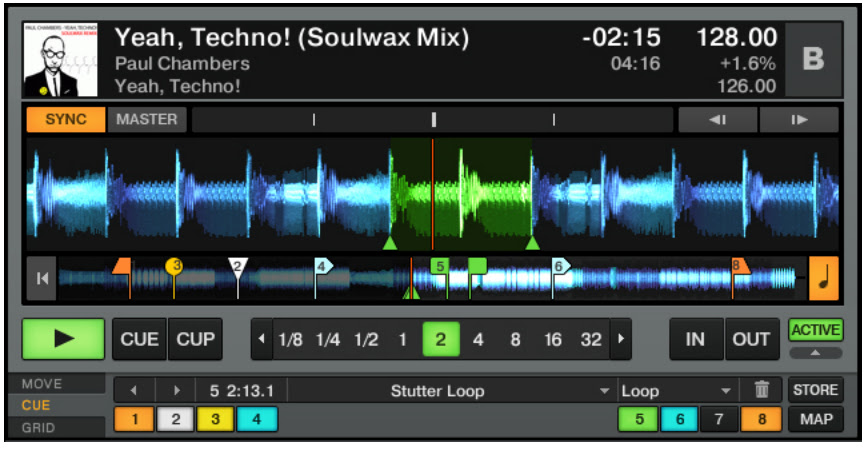Screen dimensions: 864x450
Task: Click cue position text 5 2:13.1
Action: [241, 391]
